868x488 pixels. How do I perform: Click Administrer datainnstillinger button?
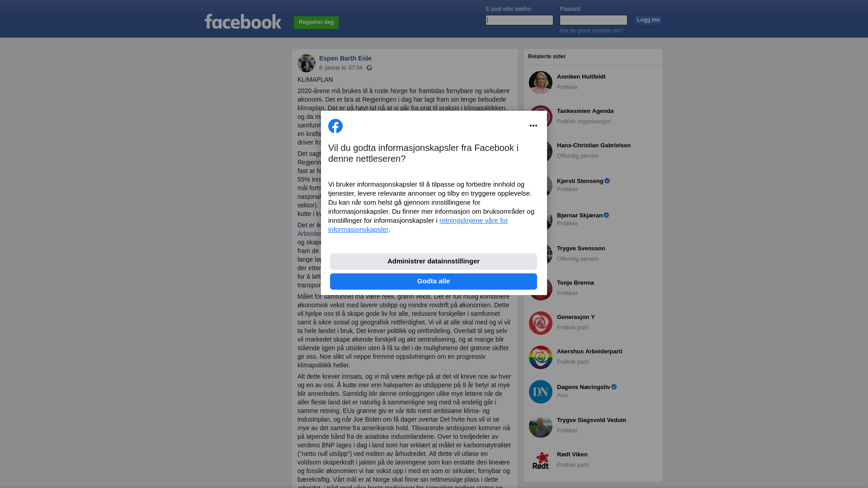tap(434, 262)
